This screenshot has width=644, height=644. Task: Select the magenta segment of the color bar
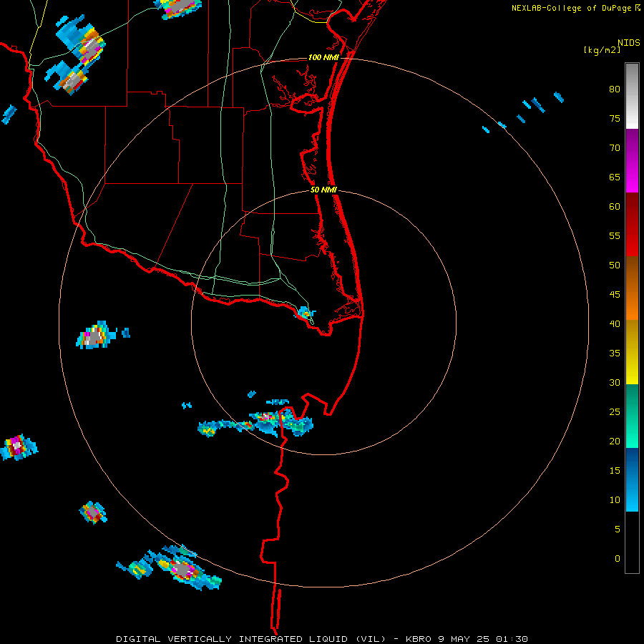coord(632,160)
